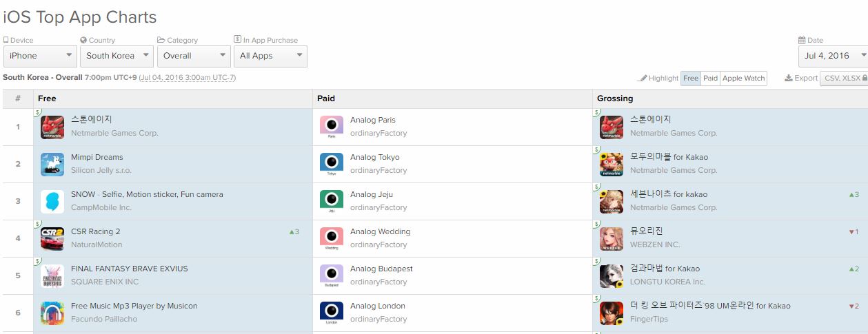Open the Category dropdown showing Overall
Viewport: 868px width, 334px height.
click(x=194, y=56)
